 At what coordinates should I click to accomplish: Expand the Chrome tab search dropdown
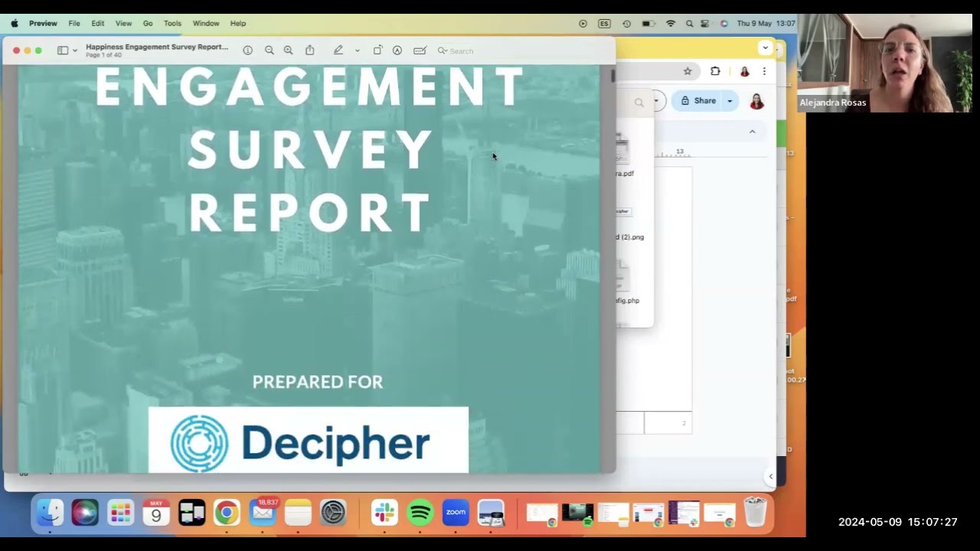coord(765,47)
